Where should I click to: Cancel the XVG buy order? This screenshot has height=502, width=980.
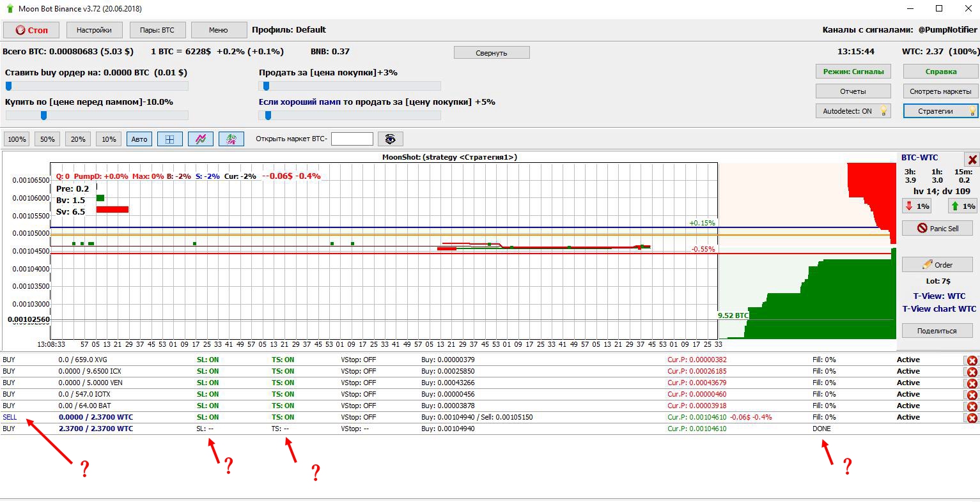[972, 360]
